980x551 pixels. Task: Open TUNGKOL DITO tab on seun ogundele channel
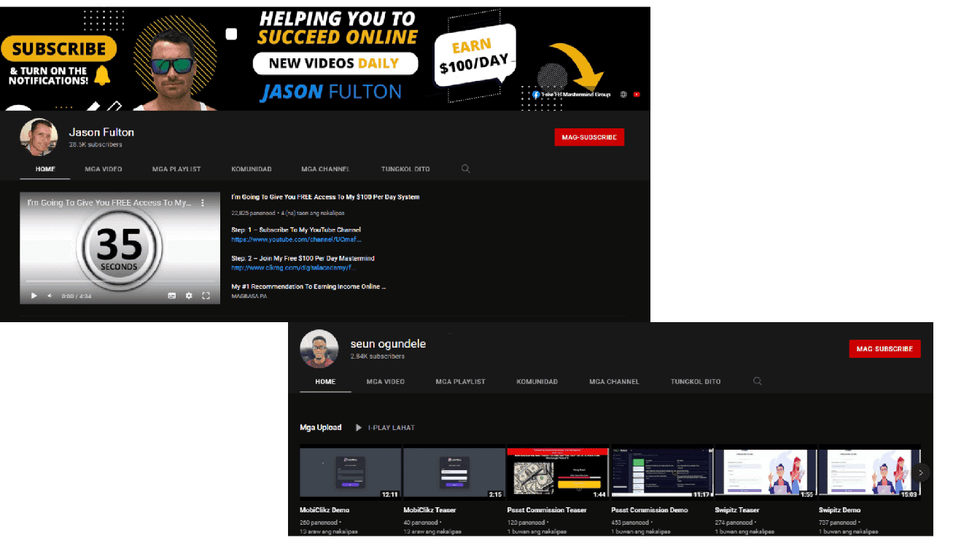(696, 381)
